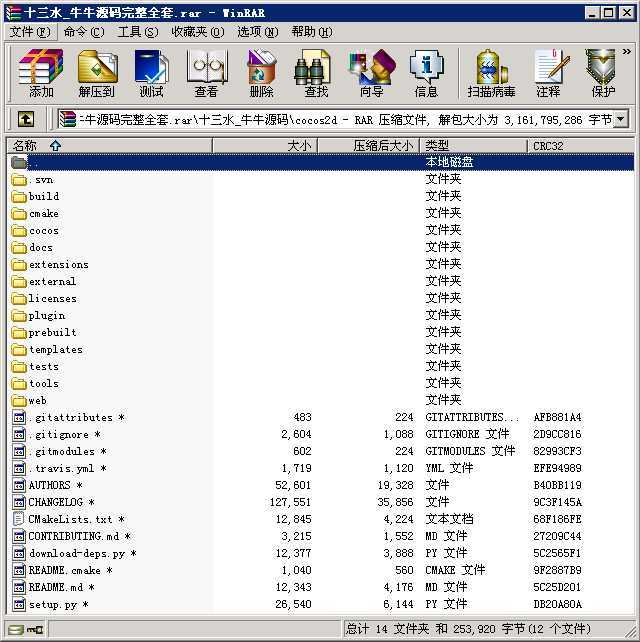Show archive 信息 (Info) icon
Image resolution: width=640 pixels, height=642 pixels.
pyautogui.click(x=426, y=73)
